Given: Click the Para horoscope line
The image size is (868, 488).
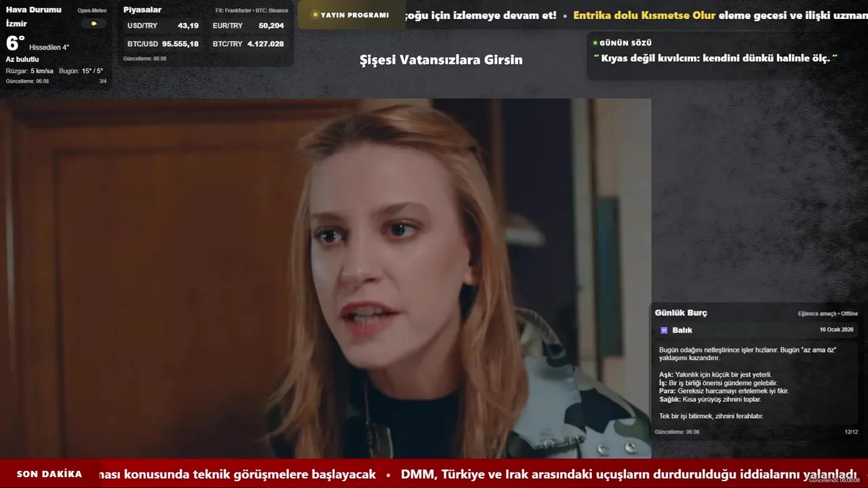Looking at the screenshot, I should 724,391.
